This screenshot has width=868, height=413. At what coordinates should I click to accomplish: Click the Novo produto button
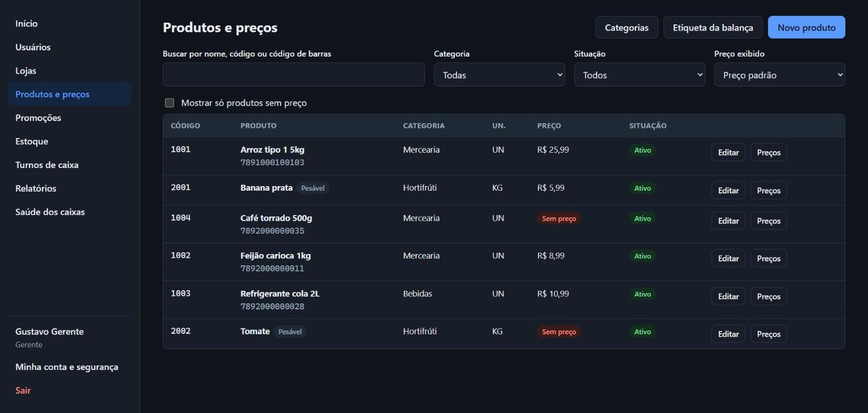806,27
